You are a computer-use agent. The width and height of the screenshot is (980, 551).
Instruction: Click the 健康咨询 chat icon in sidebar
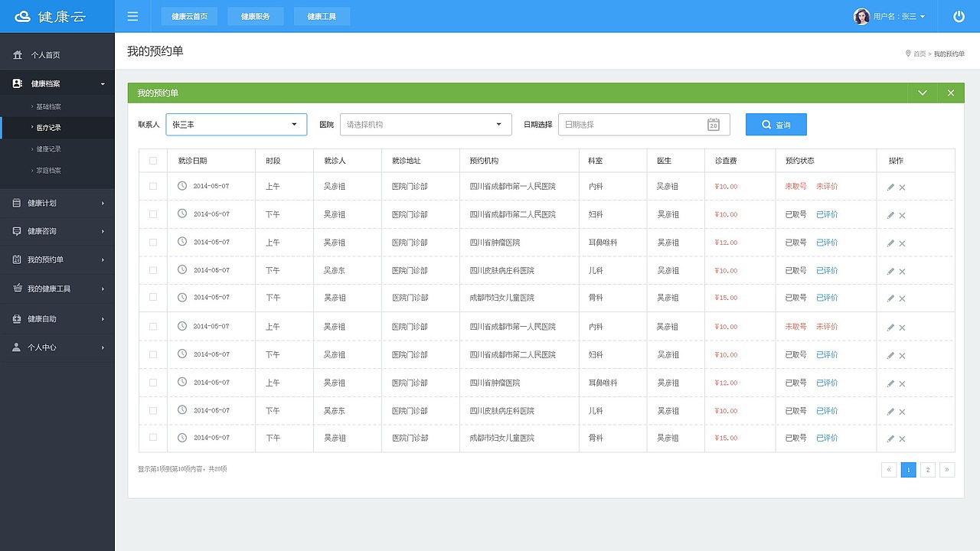17,231
